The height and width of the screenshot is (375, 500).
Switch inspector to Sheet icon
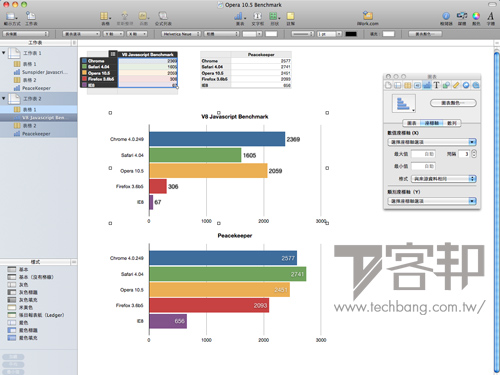(398, 85)
